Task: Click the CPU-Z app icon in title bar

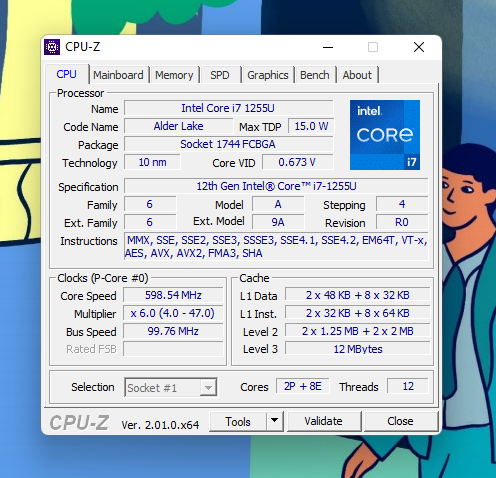Action: point(52,47)
